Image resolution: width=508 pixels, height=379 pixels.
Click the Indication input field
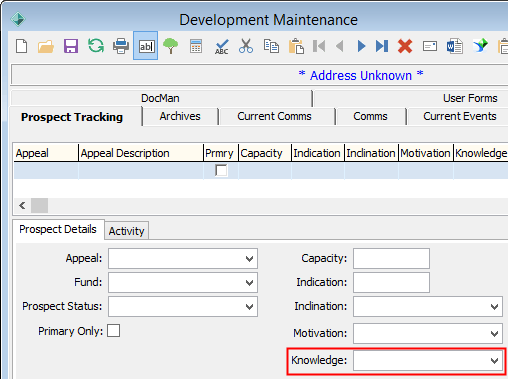(391, 282)
